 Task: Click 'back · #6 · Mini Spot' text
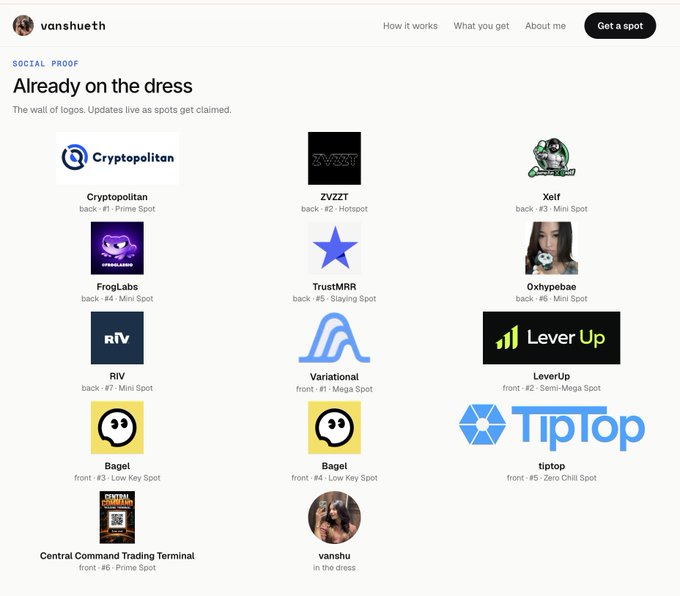coord(552,299)
